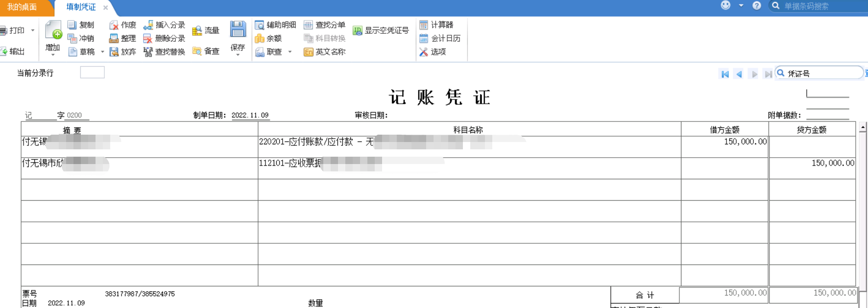Open the Calculator (计算器) tool
The width and height of the screenshot is (868, 308).
click(x=424, y=24)
